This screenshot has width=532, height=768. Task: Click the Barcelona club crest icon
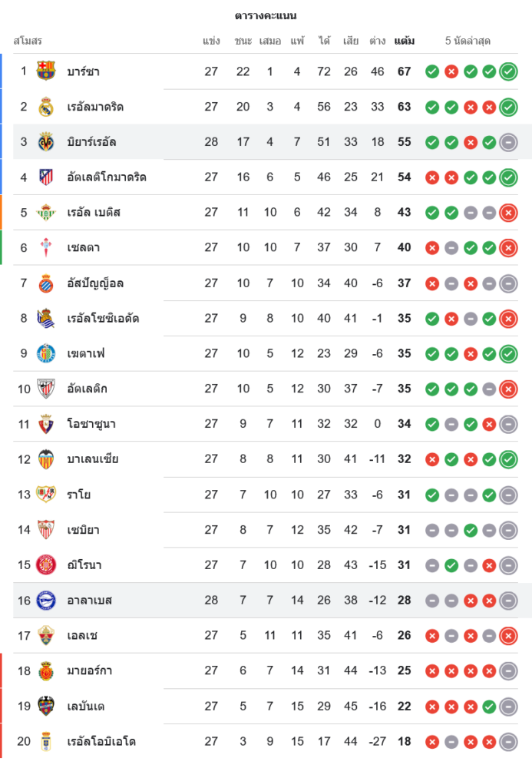coord(46,71)
